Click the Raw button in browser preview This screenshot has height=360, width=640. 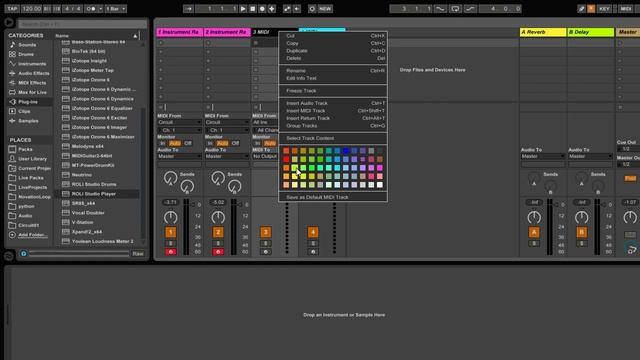pyautogui.click(x=138, y=253)
